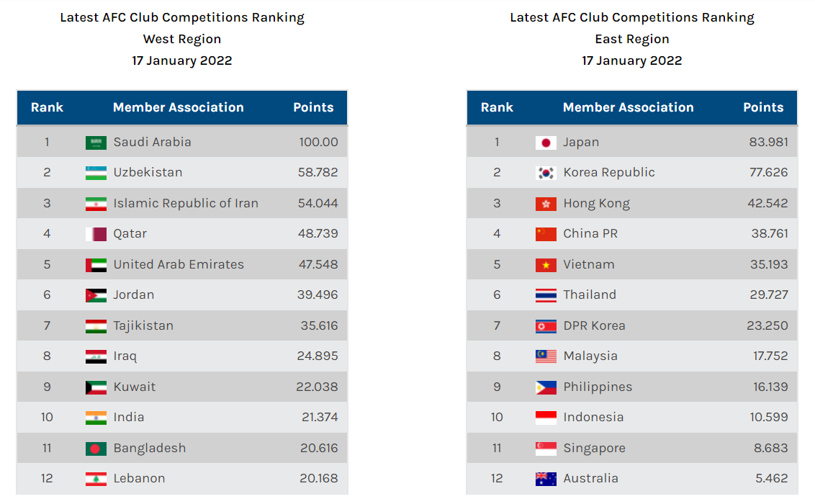Click the Japan flag icon
This screenshot has height=504, width=815.
pos(546,143)
